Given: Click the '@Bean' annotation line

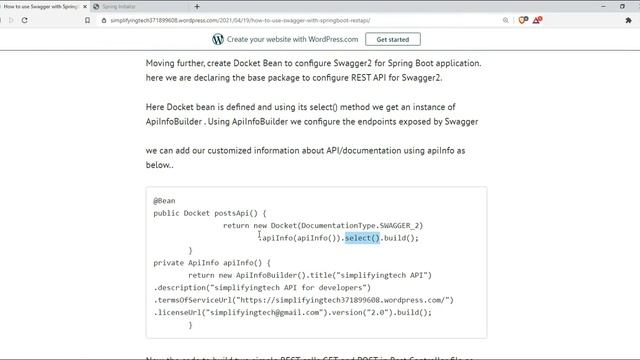Looking at the screenshot, I should (x=164, y=200).
